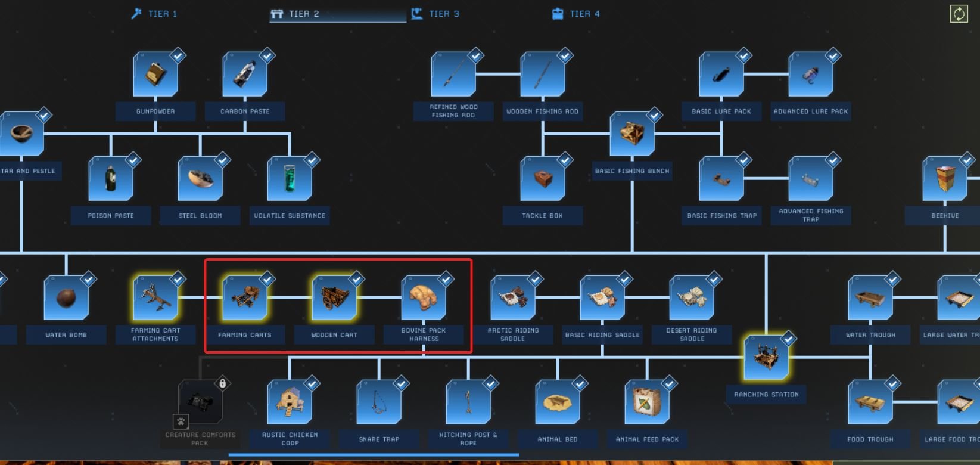Viewport: 980px width, 465px height.
Task: Click the locked Creature Comforts Pack icon
Action: (200, 402)
